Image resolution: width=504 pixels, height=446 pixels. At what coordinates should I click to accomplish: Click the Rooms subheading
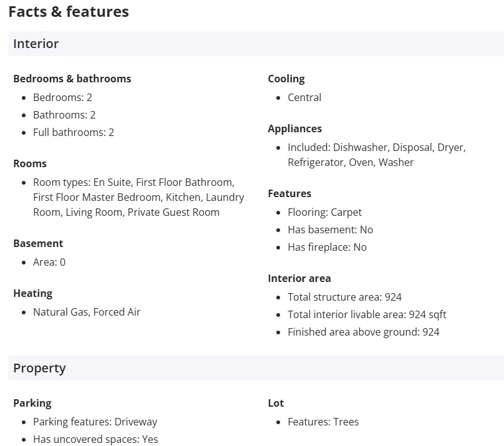[30, 163]
